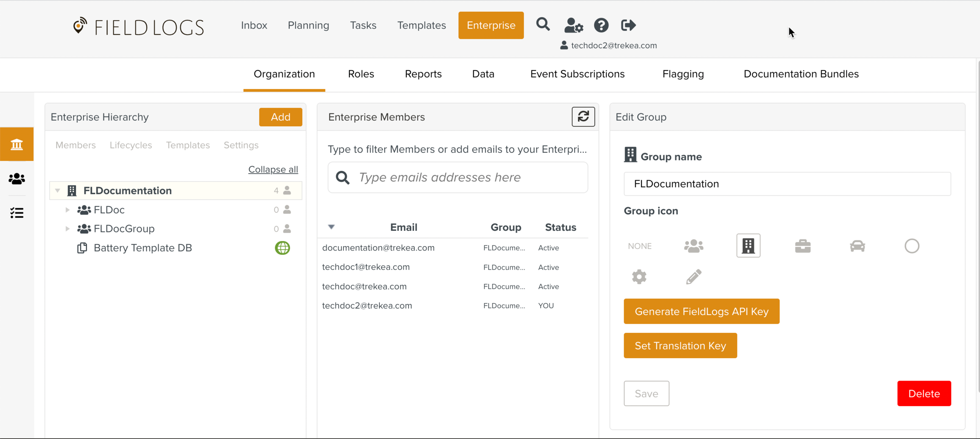980x439 pixels.
Task: Expand the FLDoc group node
Action: (x=67, y=210)
